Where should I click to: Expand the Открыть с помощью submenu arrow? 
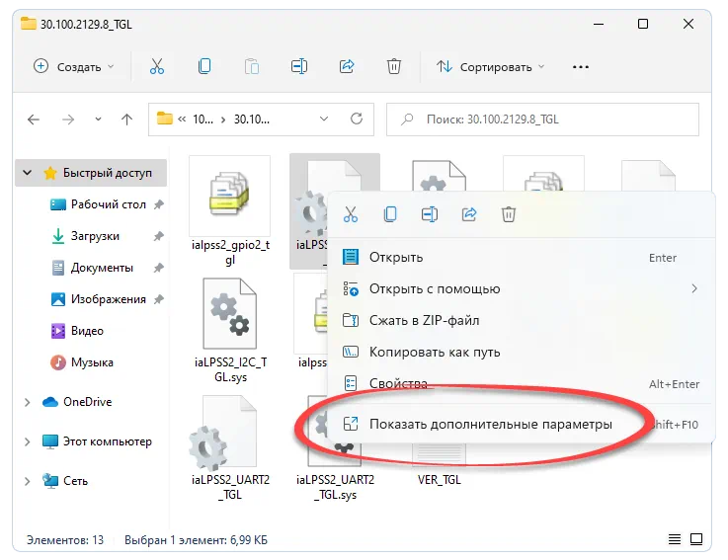[694, 288]
